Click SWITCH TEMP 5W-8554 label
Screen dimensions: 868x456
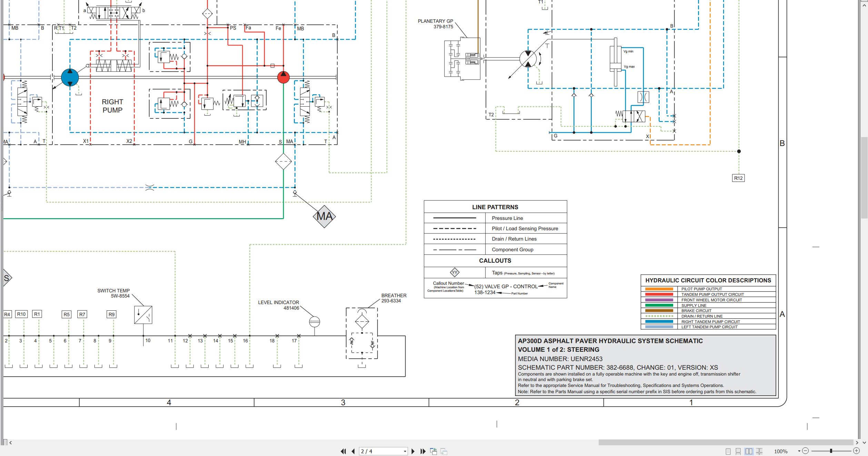pyautogui.click(x=113, y=293)
